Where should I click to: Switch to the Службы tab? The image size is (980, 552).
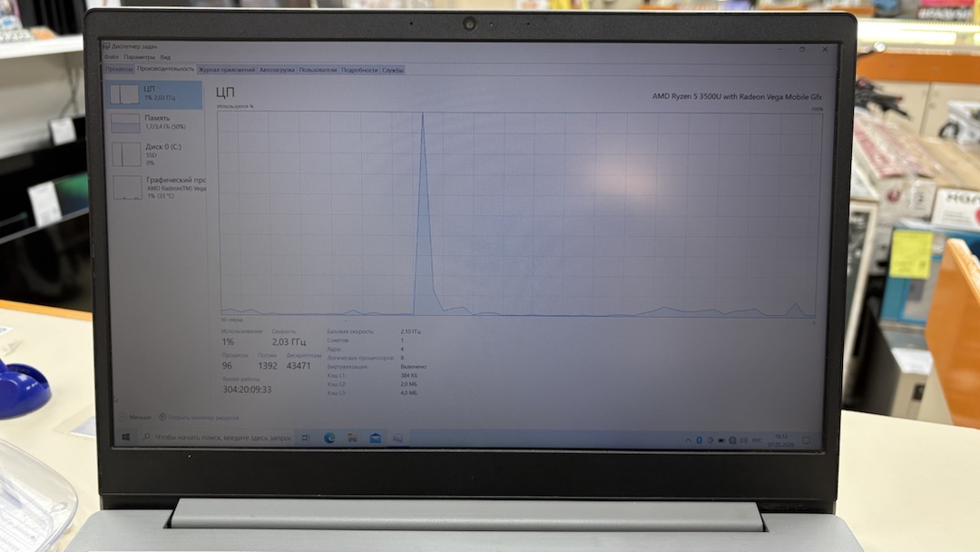pos(393,70)
